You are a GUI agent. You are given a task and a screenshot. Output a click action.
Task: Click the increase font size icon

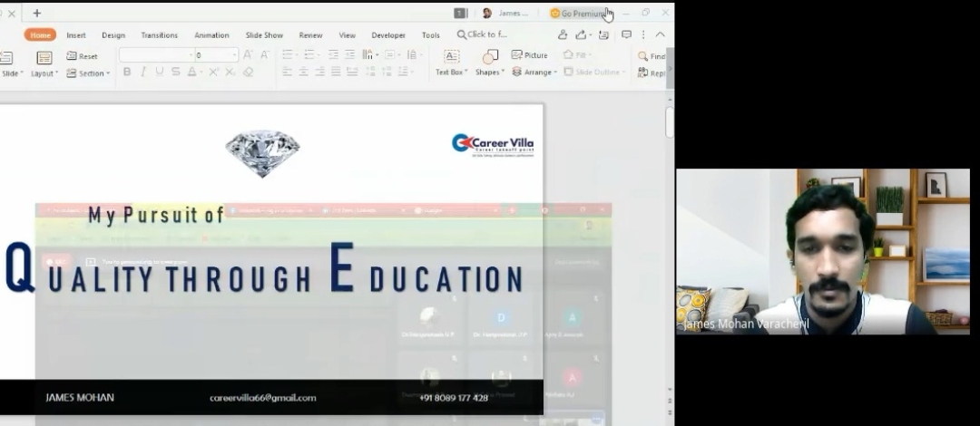(248, 55)
